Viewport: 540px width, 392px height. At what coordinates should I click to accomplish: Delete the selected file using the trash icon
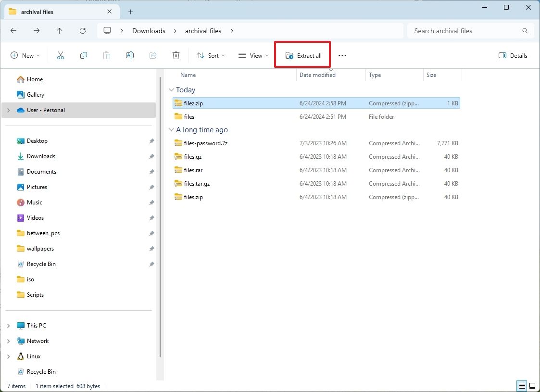176,55
